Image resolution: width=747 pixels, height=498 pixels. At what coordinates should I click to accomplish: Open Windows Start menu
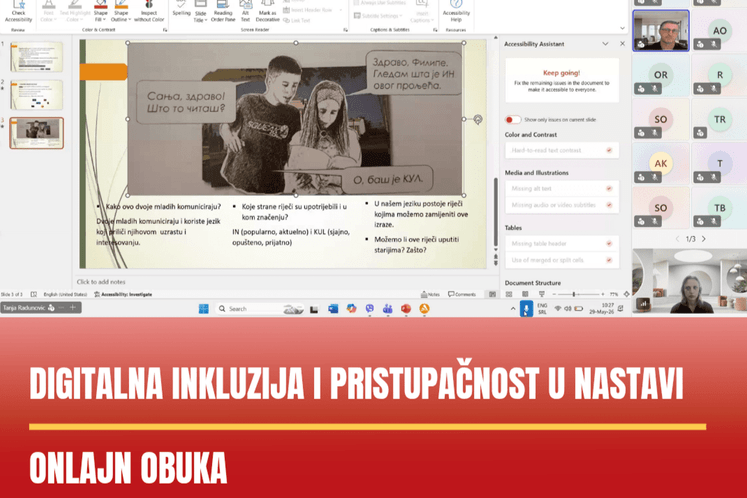(x=203, y=309)
